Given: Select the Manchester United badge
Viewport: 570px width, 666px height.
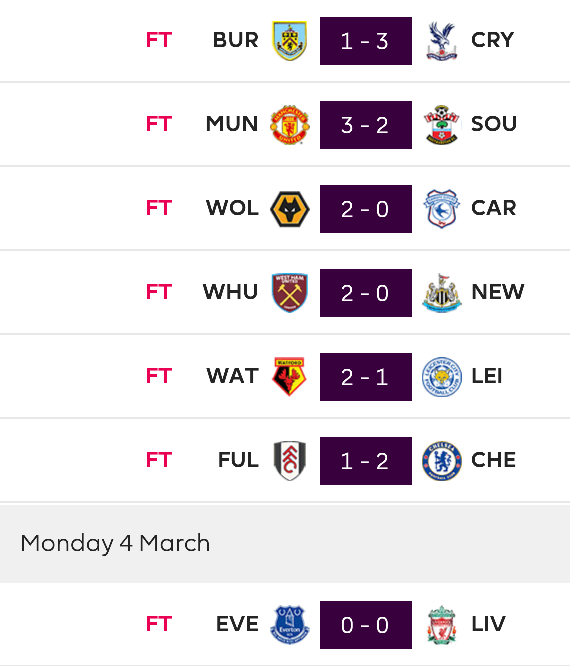Looking at the screenshot, I should coord(290,125).
